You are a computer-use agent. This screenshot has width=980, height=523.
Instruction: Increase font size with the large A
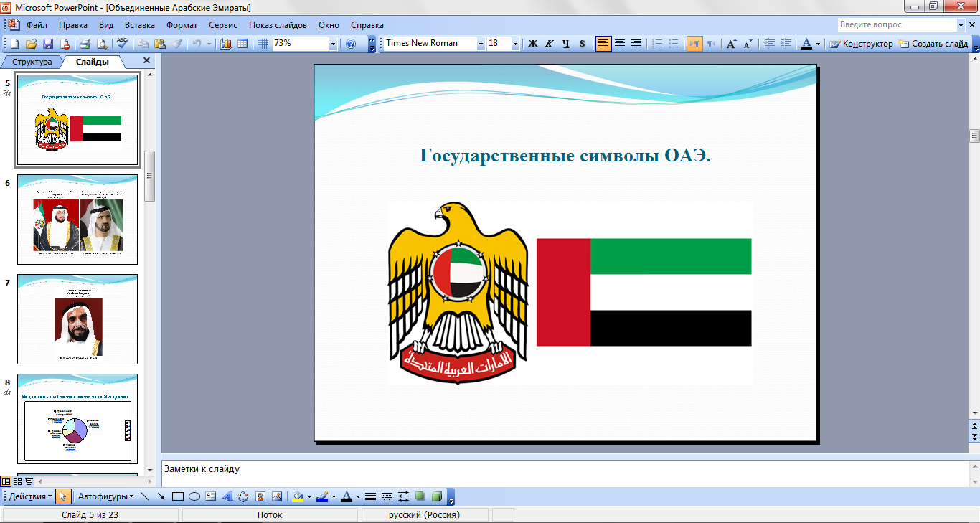coord(731,44)
